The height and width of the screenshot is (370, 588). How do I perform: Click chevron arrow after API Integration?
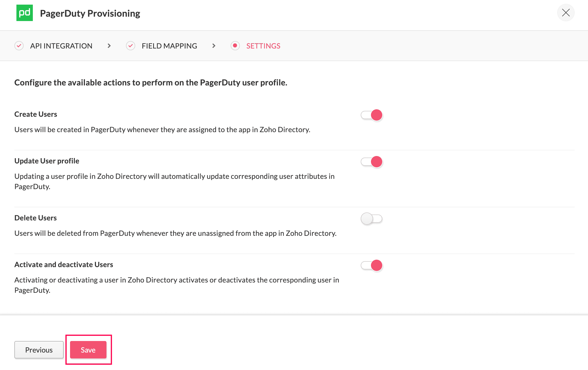[109, 46]
